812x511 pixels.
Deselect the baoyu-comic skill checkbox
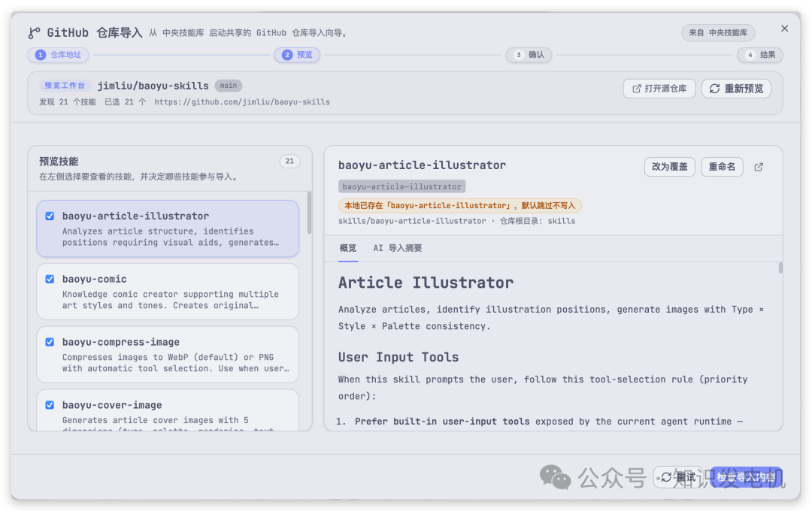50,279
